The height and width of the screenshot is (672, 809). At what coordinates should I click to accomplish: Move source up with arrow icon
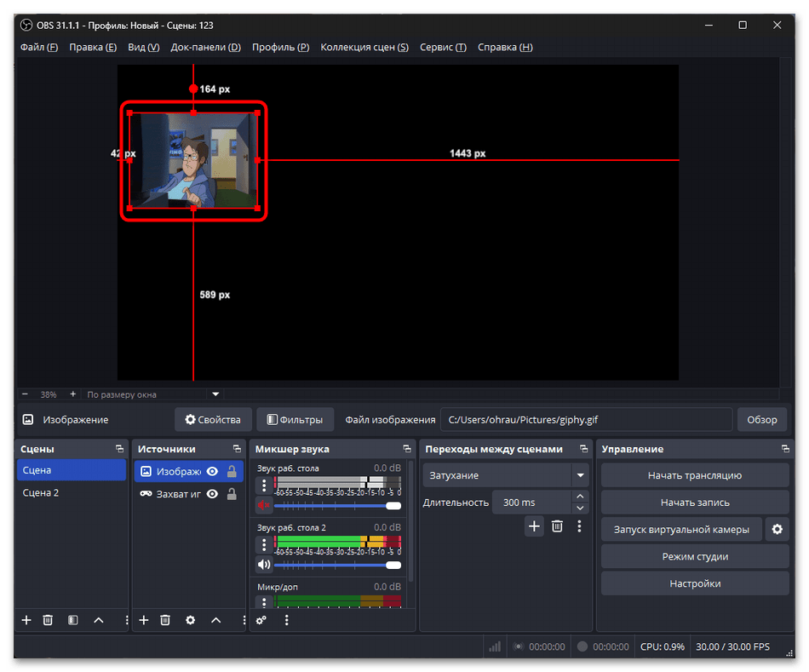pos(215,620)
